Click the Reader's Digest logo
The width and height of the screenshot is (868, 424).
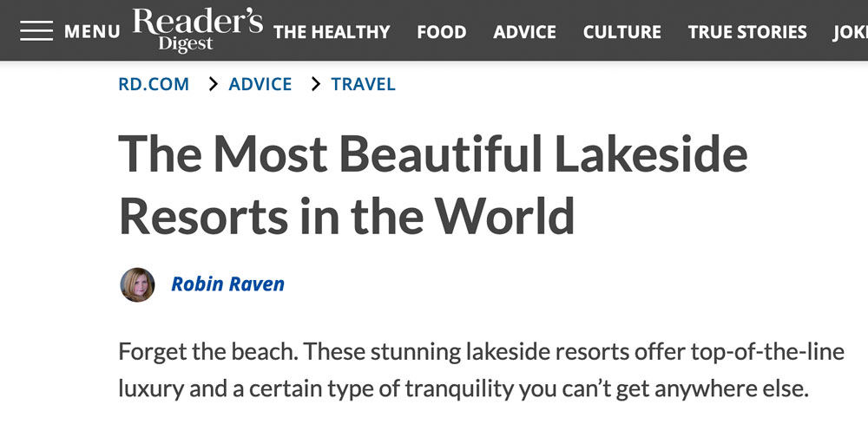[197, 29]
